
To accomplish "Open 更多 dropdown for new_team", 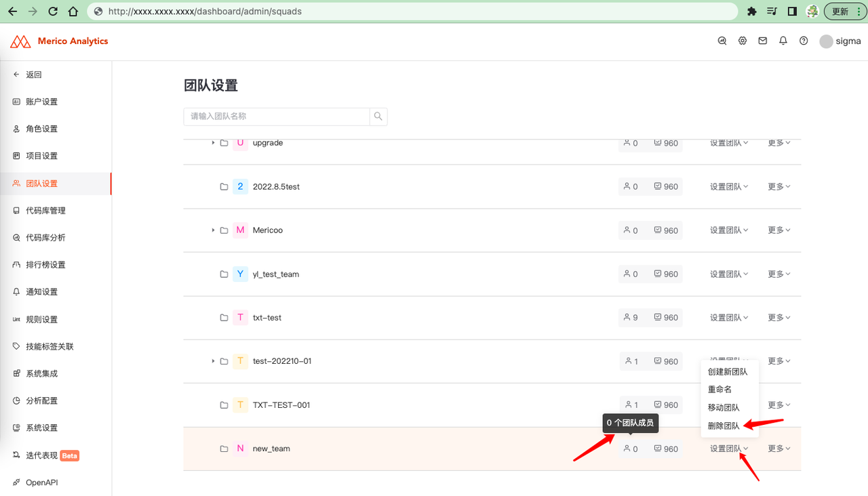I will click(x=779, y=449).
